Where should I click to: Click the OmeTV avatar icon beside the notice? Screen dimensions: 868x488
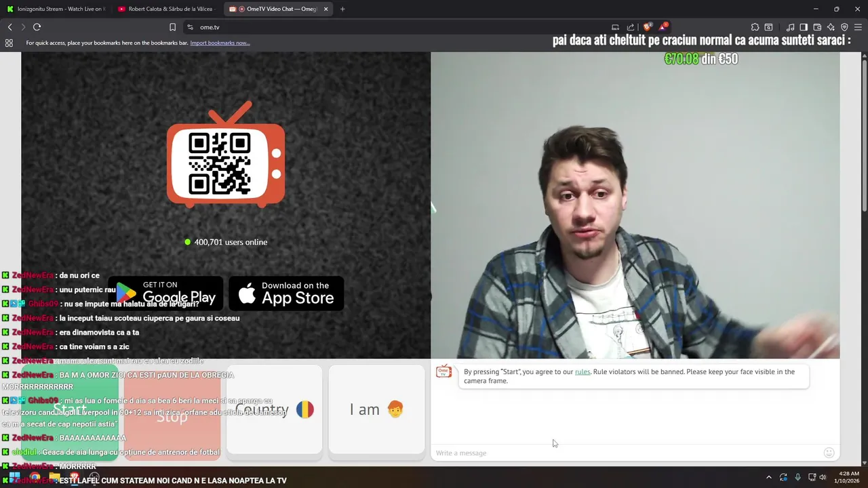point(444,371)
